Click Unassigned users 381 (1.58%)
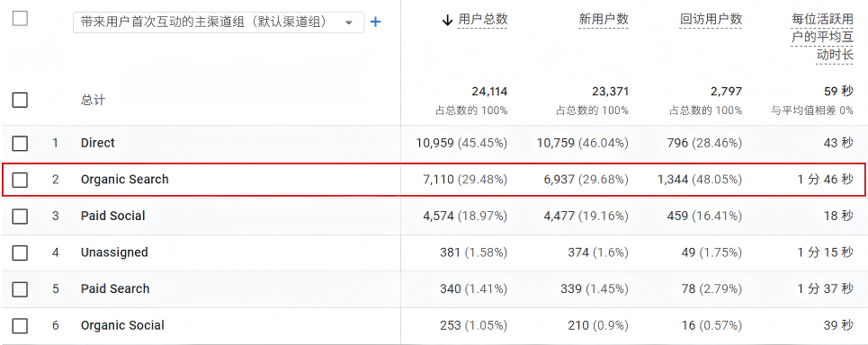This screenshot has height=345, width=868. (x=474, y=252)
